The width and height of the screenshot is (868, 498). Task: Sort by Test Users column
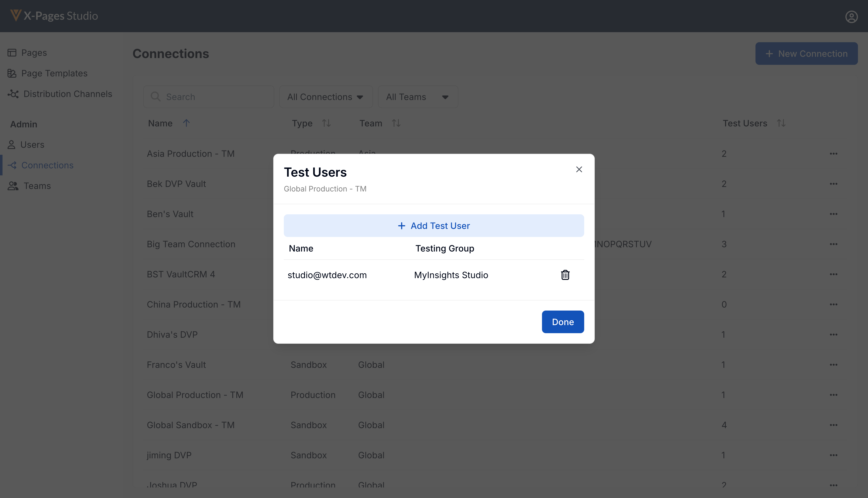[x=781, y=123]
